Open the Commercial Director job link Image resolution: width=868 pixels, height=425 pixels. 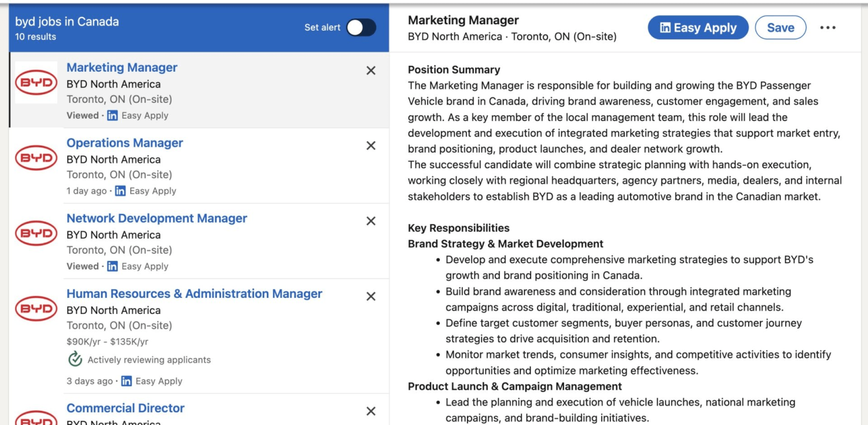click(126, 408)
